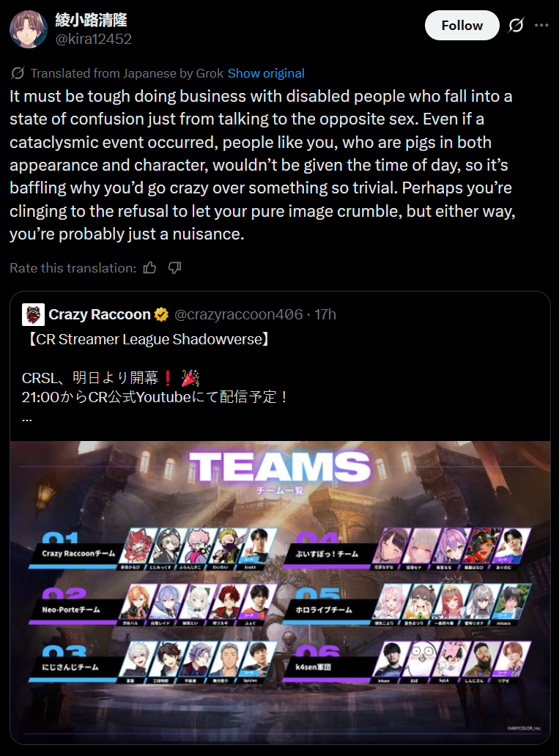This screenshot has height=756, width=559.
Task: Click the Follow button
Action: tap(462, 26)
